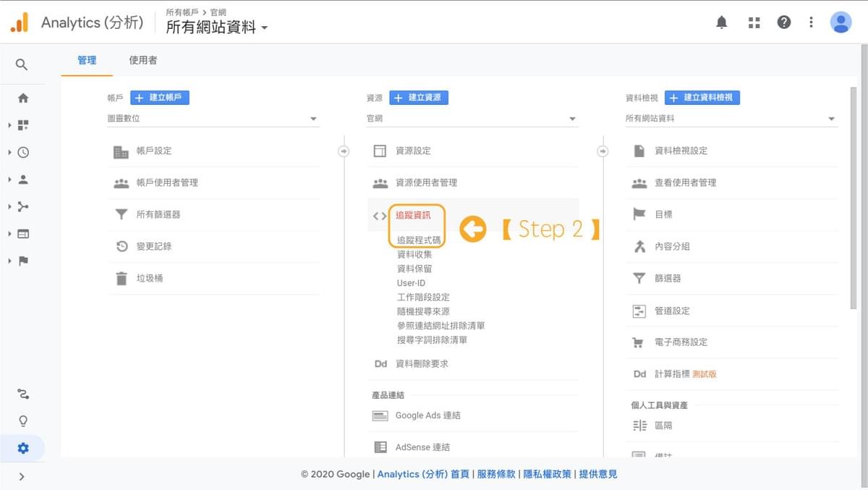
Task: Open the 所有網站資料 view selector in header
Action: tap(217, 28)
